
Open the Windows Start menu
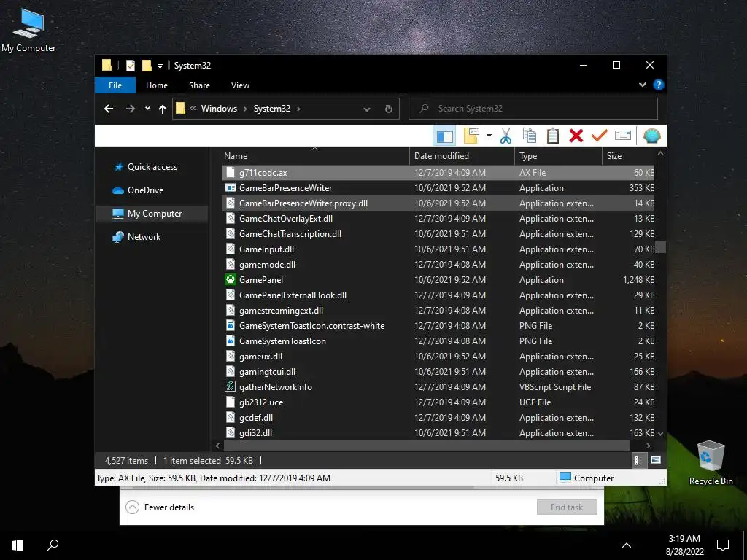18,545
